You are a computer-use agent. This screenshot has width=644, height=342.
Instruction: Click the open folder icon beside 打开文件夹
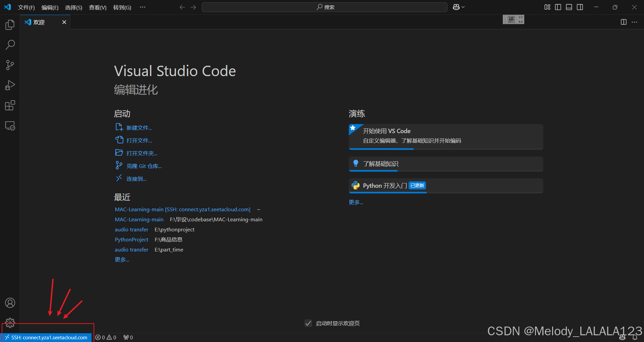point(119,153)
